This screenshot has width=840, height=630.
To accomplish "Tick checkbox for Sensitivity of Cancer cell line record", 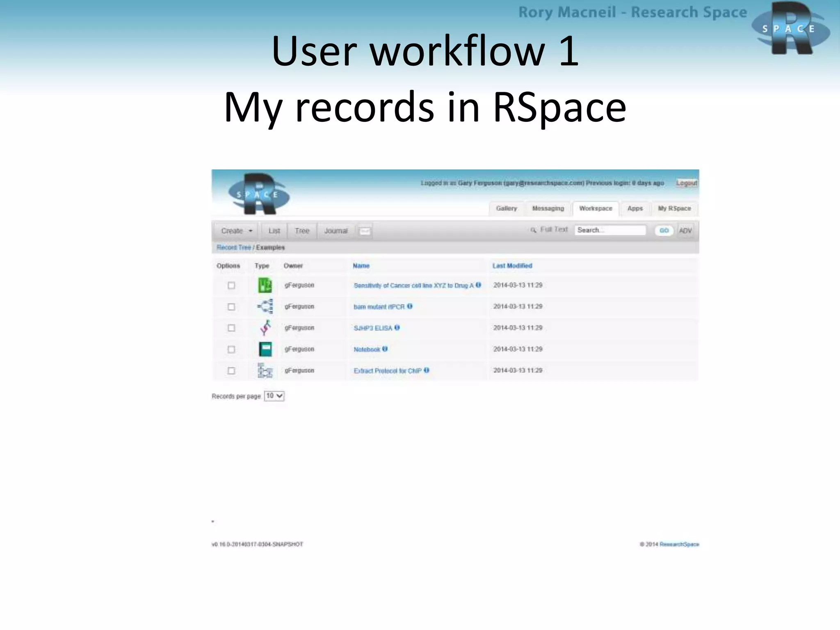I will coord(231,285).
